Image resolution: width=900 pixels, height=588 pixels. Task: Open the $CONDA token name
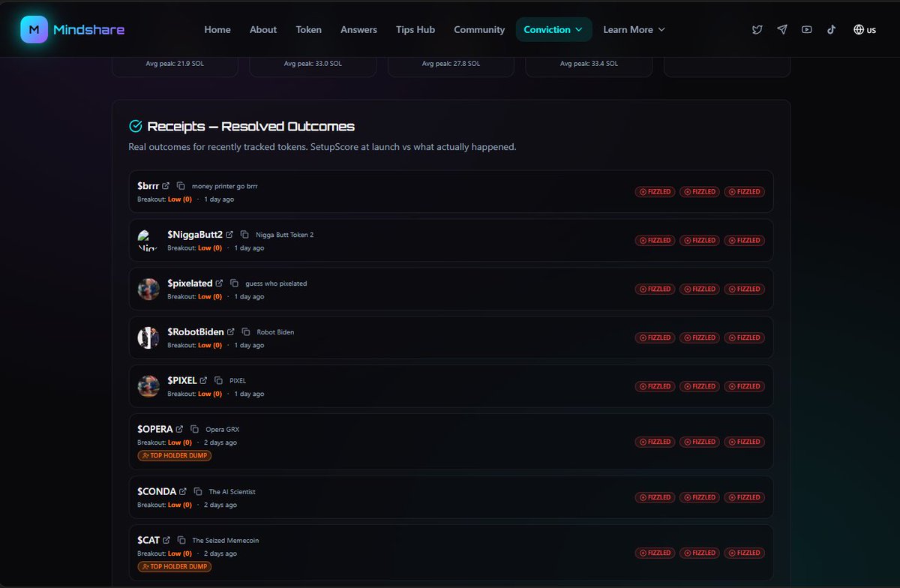157,491
